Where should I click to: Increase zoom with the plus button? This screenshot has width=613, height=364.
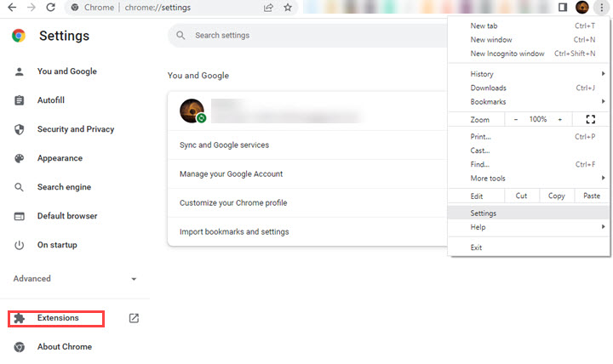[x=560, y=120]
